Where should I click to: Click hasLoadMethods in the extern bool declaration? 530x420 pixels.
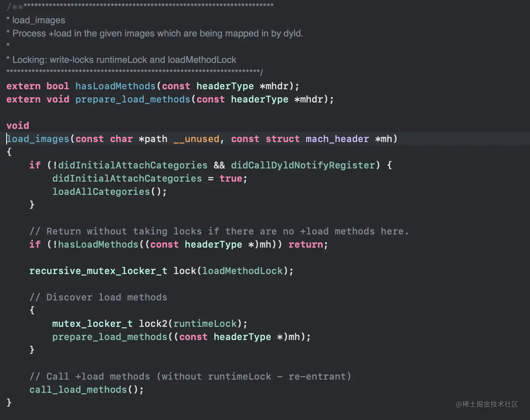(x=115, y=86)
